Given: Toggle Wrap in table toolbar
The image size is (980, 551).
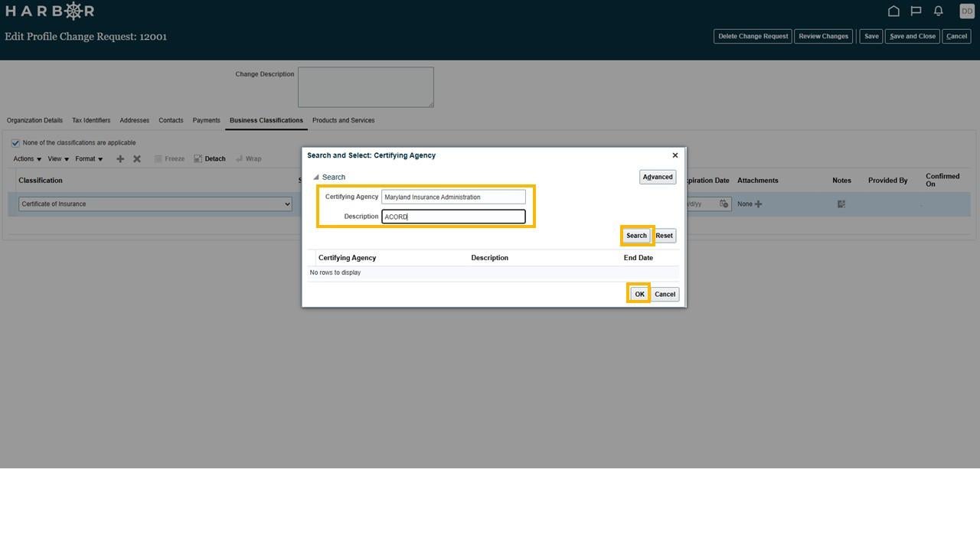Looking at the screenshot, I should [248, 159].
